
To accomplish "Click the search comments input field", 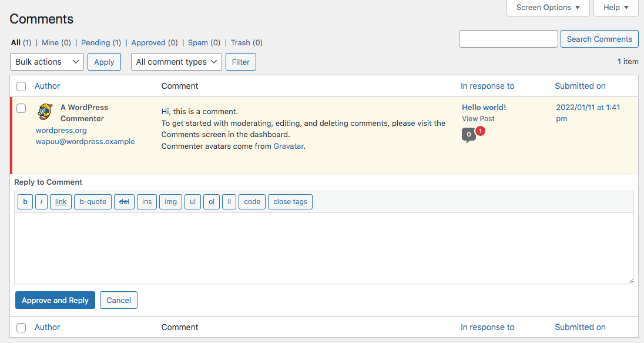I will pos(508,39).
